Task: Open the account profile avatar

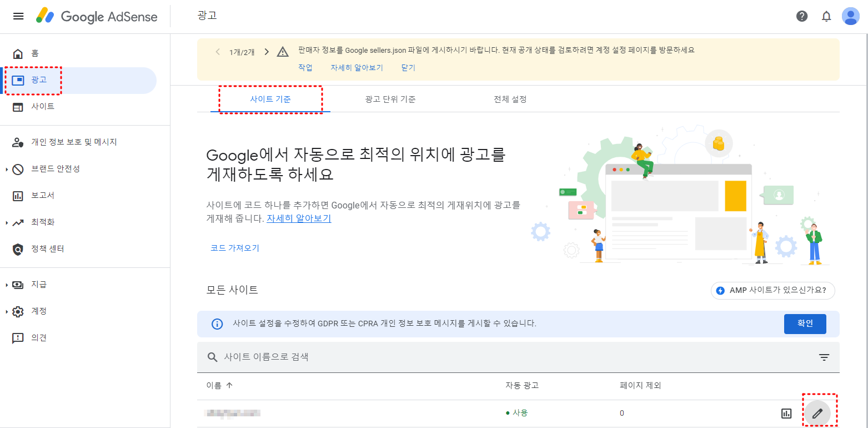Action: tap(851, 16)
